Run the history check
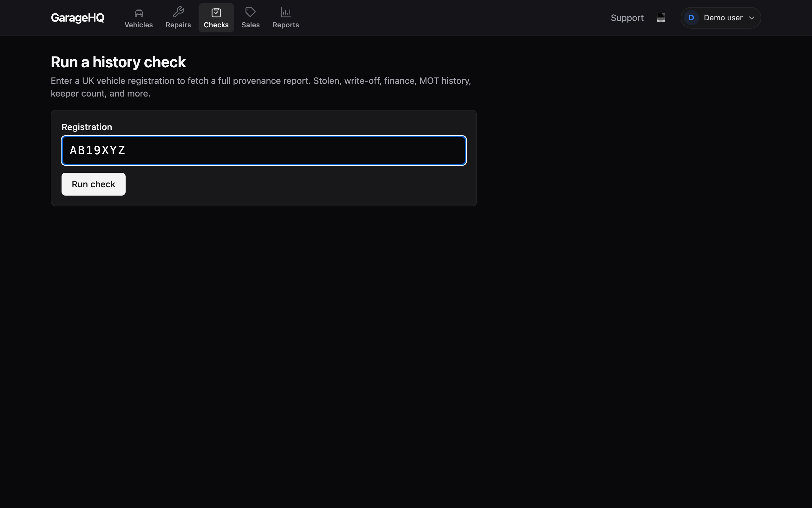The height and width of the screenshot is (508, 812). point(93,184)
